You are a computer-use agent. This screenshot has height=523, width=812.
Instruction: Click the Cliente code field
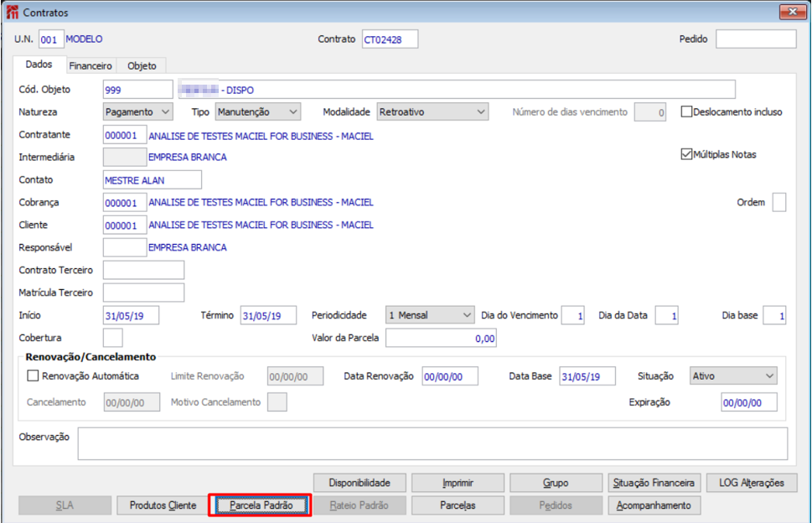click(125, 225)
